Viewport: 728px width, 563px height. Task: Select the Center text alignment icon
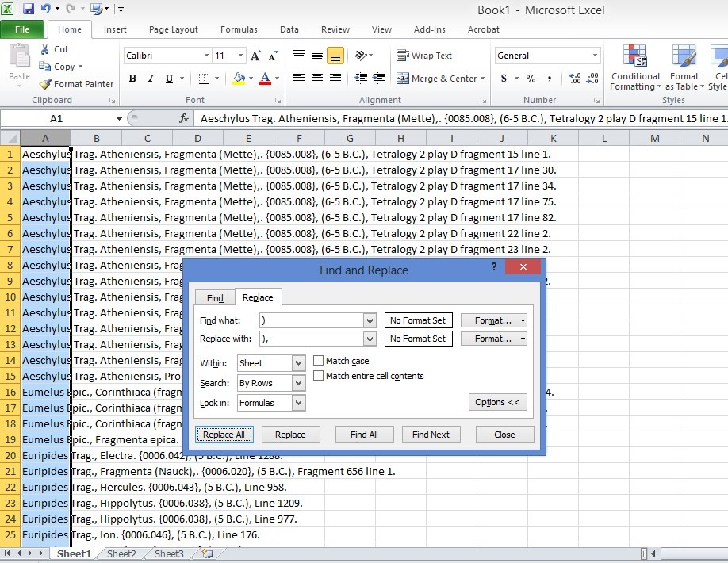pyautogui.click(x=317, y=79)
